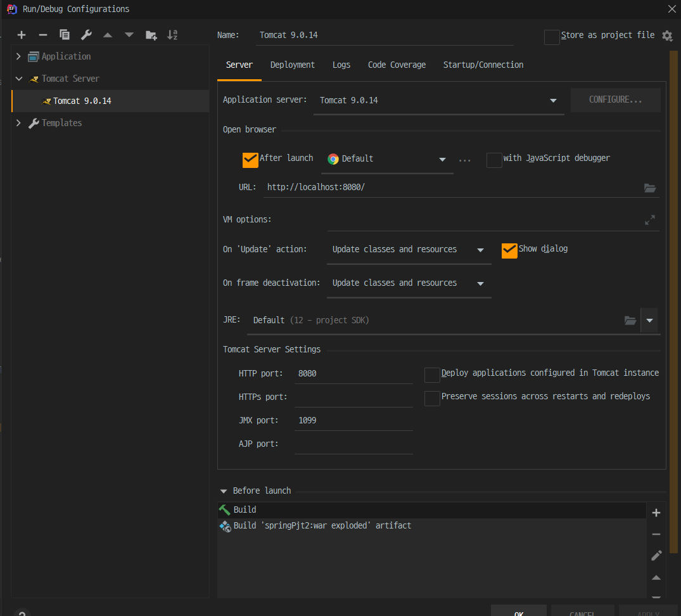Image resolution: width=681 pixels, height=616 pixels.
Task: Open the Logs tab
Action: (x=341, y=65)
